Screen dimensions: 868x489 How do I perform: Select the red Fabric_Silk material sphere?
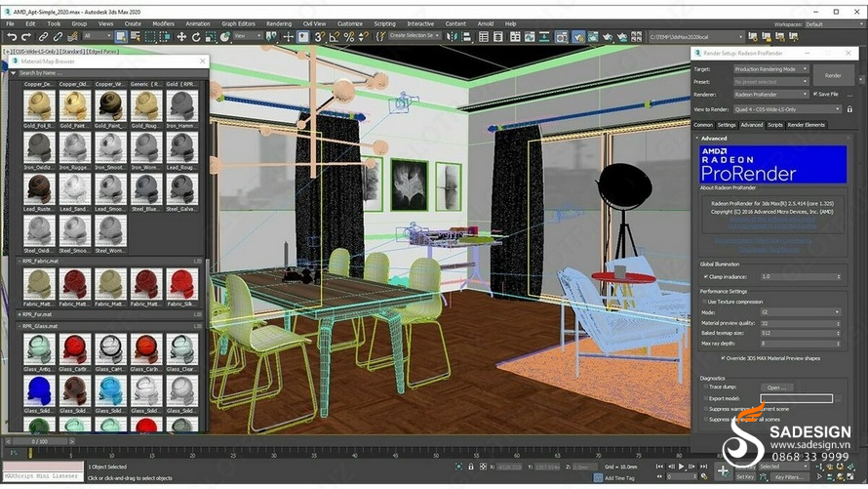point(181,284)
